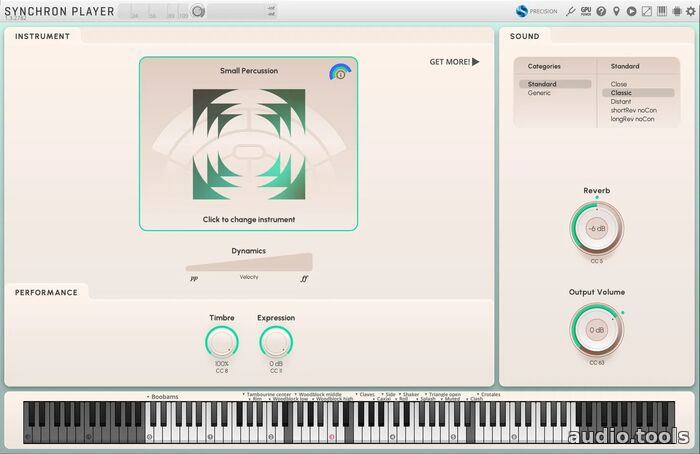
Task: Click the window resize icon
Action: (x=646, y=12)
